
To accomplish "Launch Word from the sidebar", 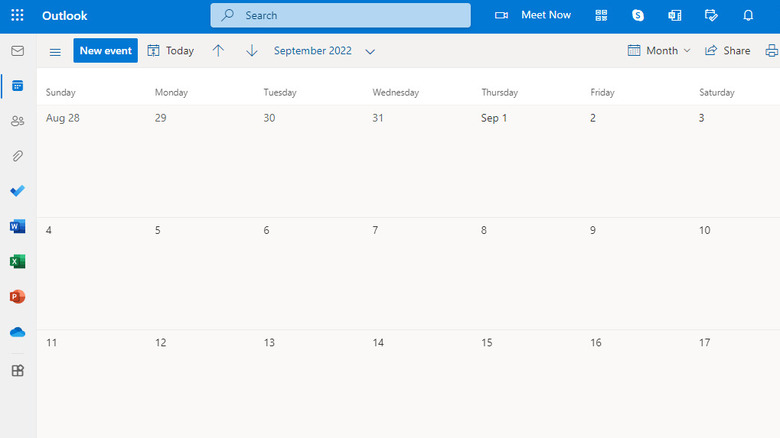I will click(17, 226).
